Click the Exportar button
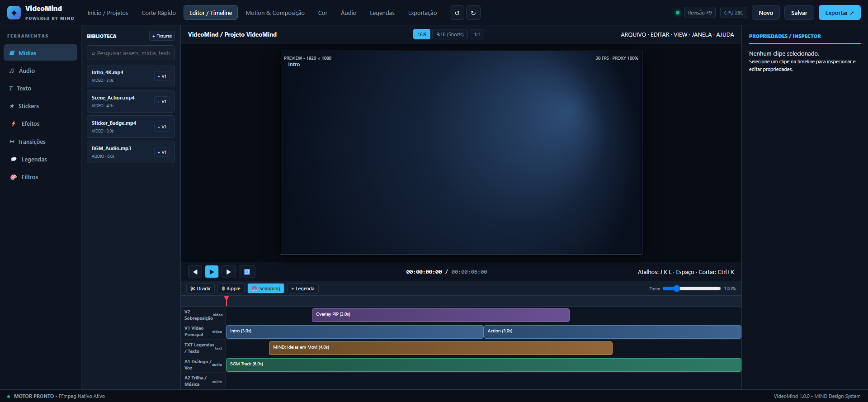This screenshot has height=402, width=868. click(x=840, y=13)
